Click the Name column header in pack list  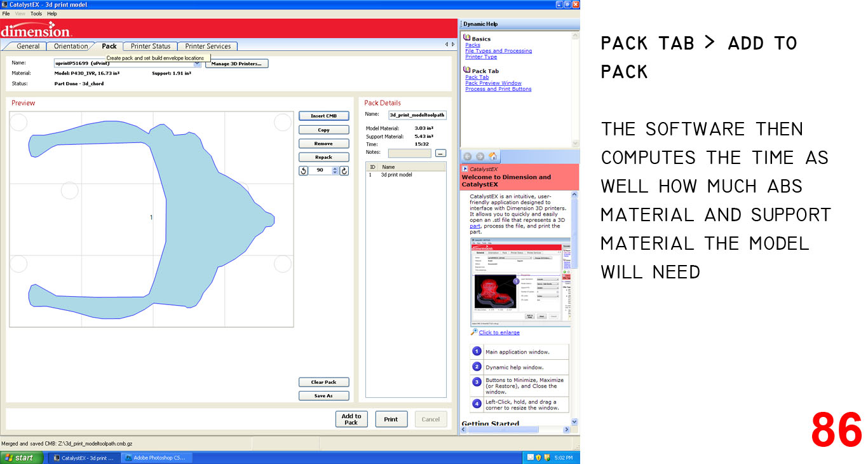(413, 167)
